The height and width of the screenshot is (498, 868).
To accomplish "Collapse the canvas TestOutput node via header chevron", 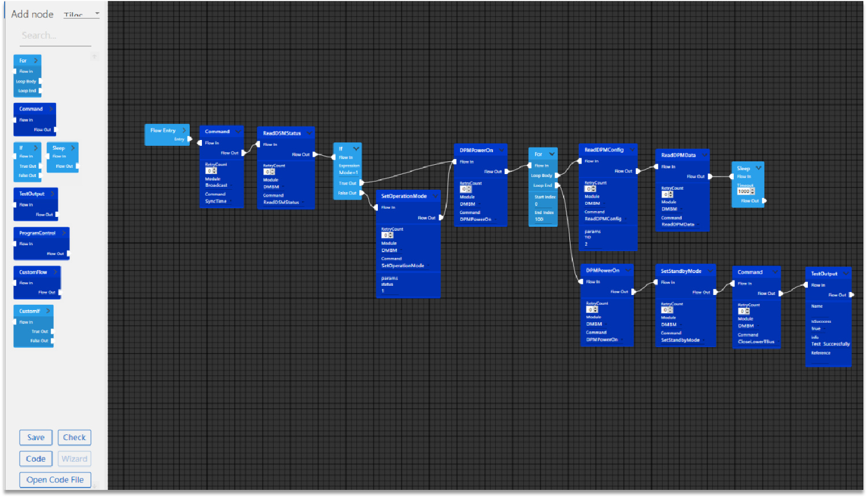I will [x=845, y=274].
